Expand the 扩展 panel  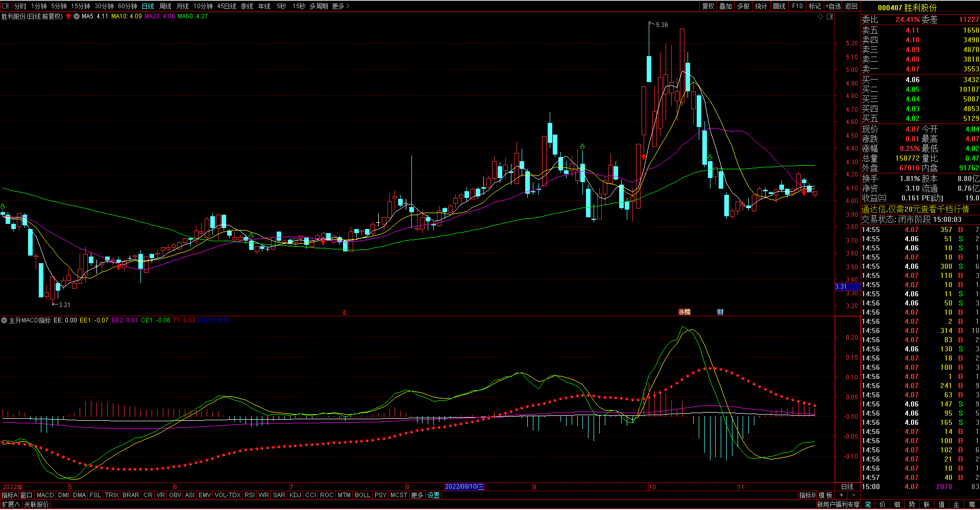click(x=11, y=504)
